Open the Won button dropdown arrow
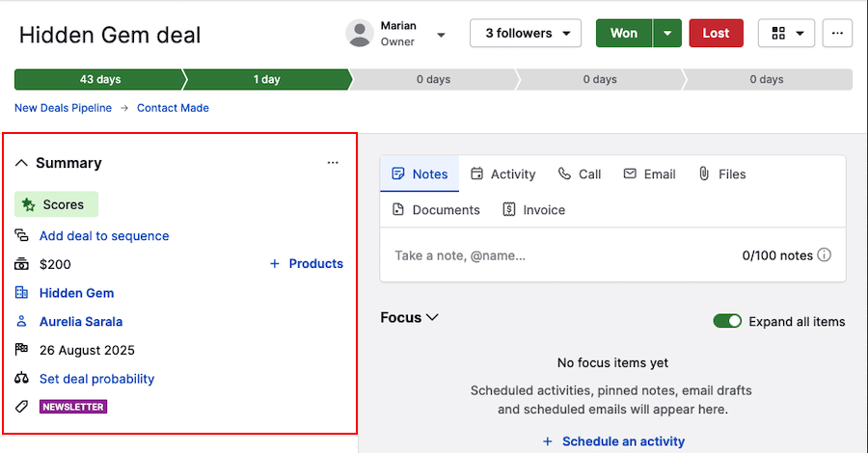868x453 pixels. click(667, 34)
